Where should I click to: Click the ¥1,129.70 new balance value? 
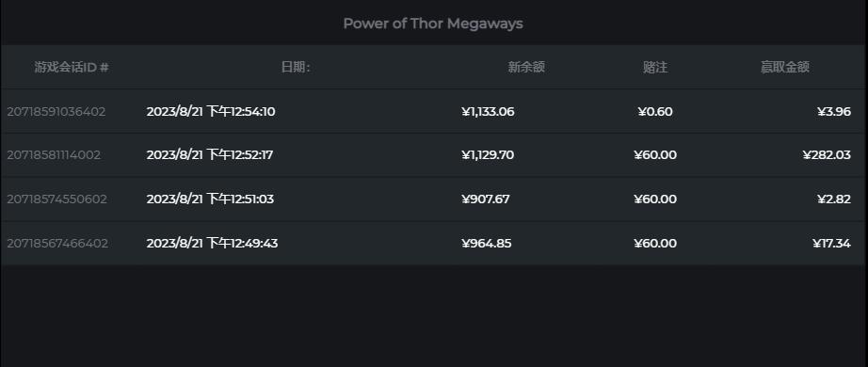[x=488, y=154]
